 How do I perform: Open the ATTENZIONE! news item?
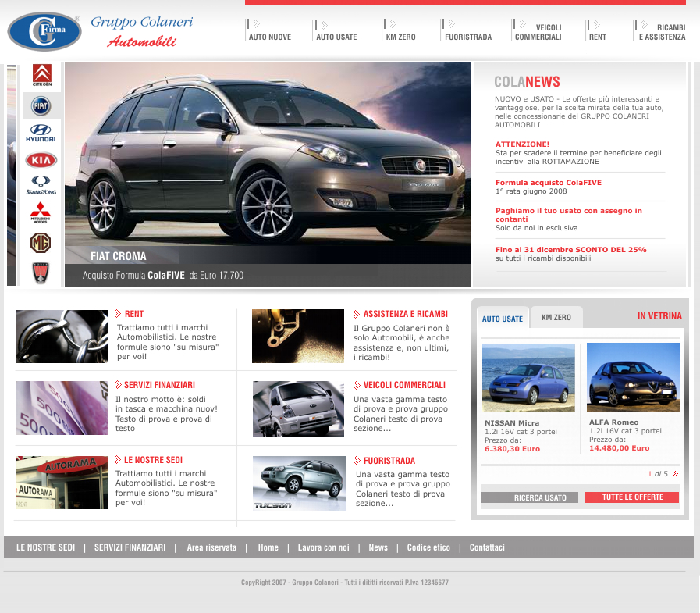[522, 144]
